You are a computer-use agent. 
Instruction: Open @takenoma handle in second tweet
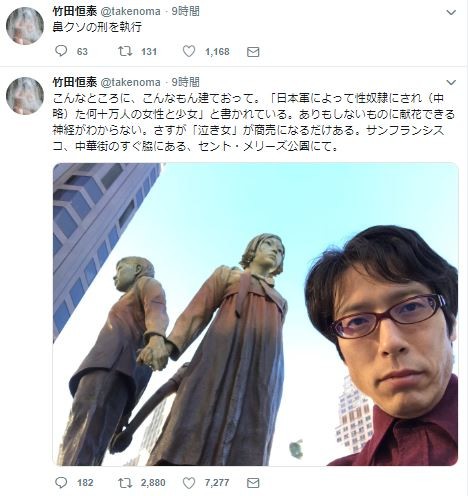click(x=130, y=82)
